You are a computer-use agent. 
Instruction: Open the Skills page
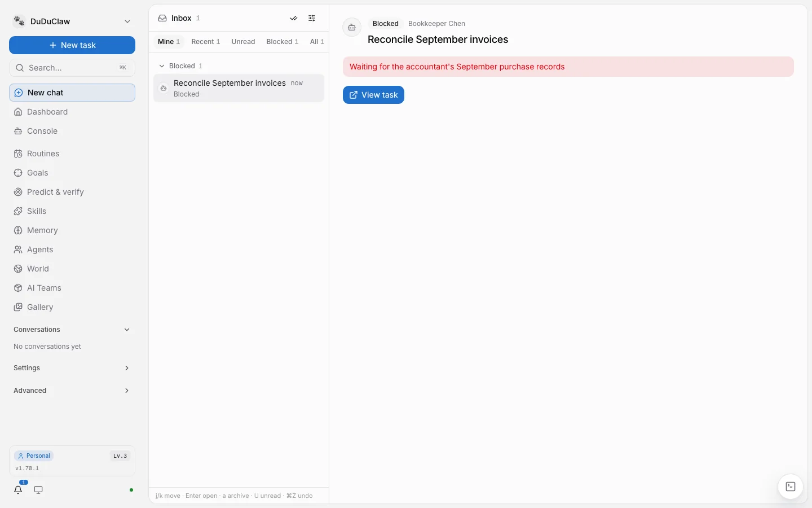(72, 211)
